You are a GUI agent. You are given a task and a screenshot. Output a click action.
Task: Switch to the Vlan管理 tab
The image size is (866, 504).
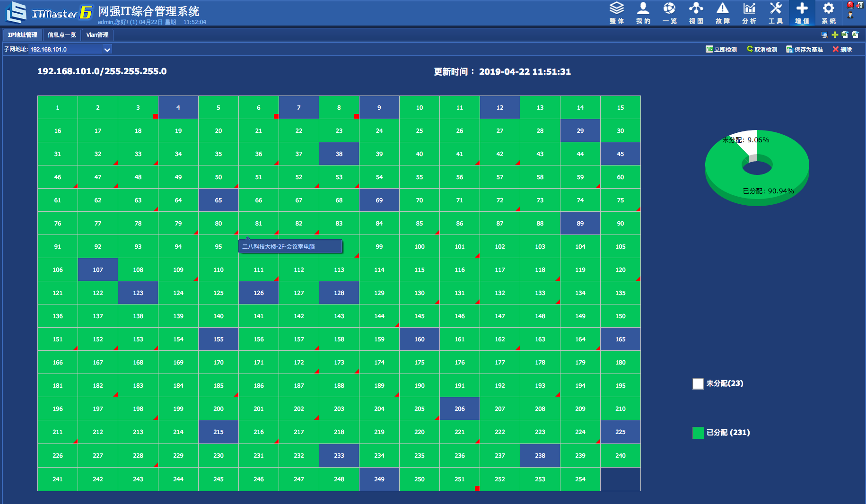click(97, 35)
